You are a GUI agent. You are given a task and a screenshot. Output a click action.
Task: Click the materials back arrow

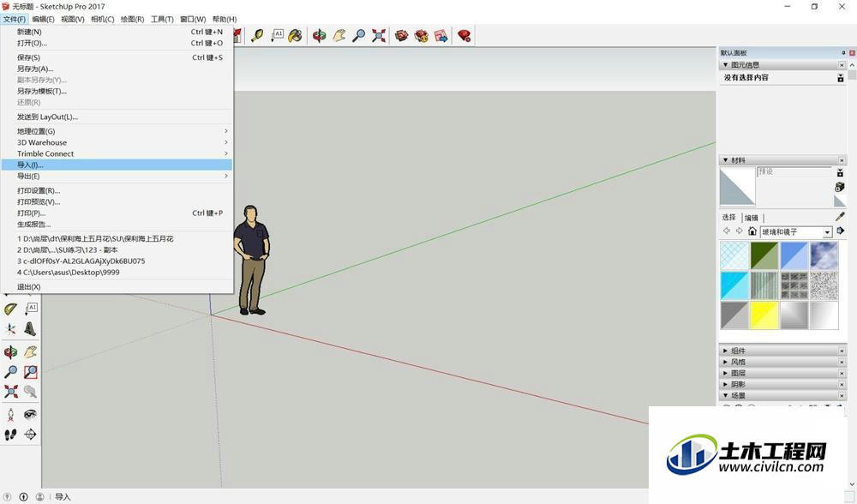727,231
